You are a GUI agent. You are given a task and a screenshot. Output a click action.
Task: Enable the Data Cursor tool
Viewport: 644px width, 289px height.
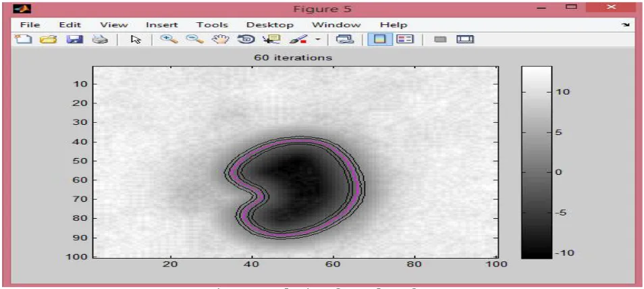[x=272, y=39]
